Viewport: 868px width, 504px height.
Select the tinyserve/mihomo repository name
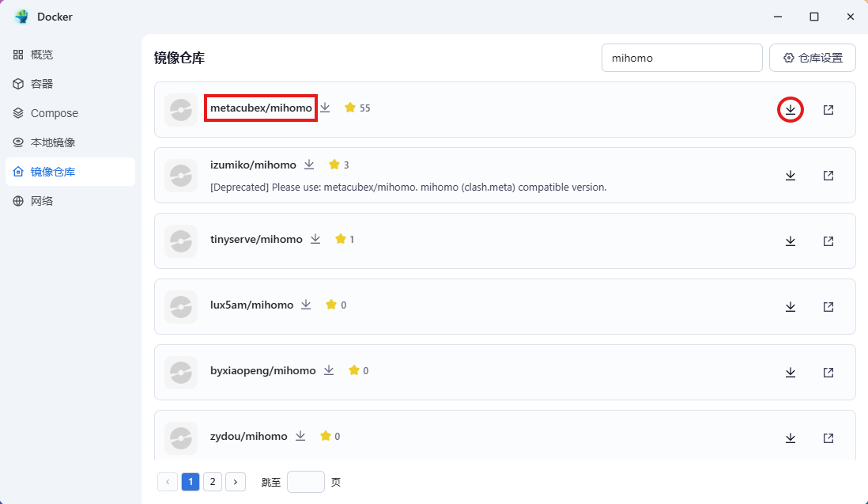coord(256,239)
